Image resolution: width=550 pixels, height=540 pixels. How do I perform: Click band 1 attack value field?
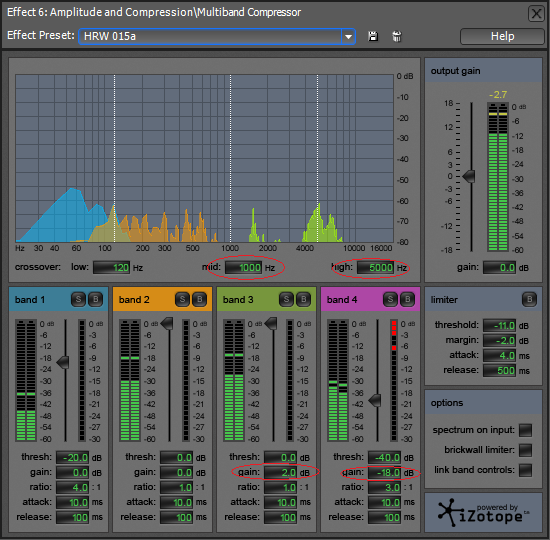pos(73,502)
